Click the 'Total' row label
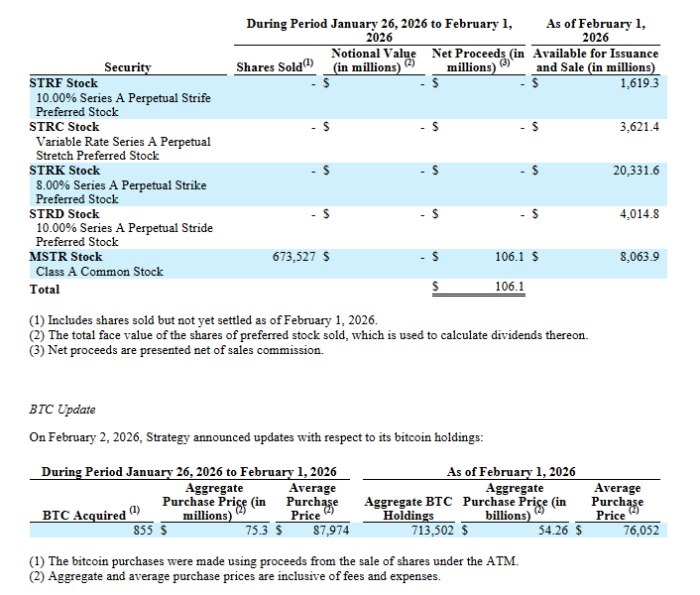 45,290
